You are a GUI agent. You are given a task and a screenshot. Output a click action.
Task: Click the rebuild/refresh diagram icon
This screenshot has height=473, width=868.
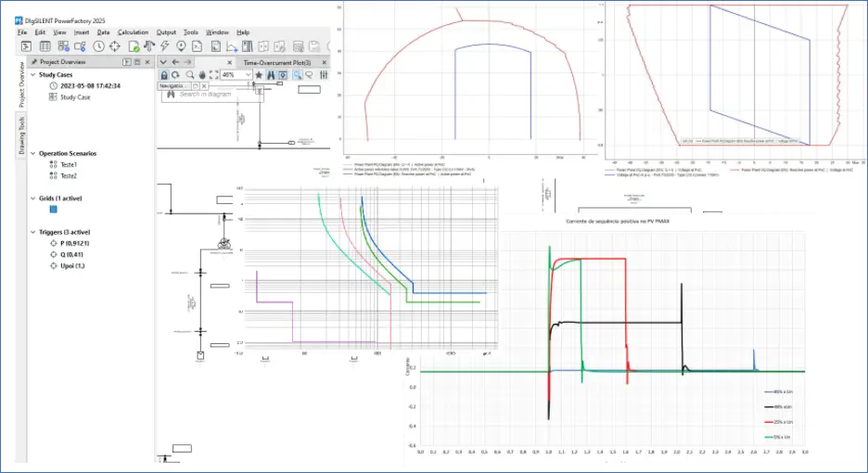pos(175,75)
